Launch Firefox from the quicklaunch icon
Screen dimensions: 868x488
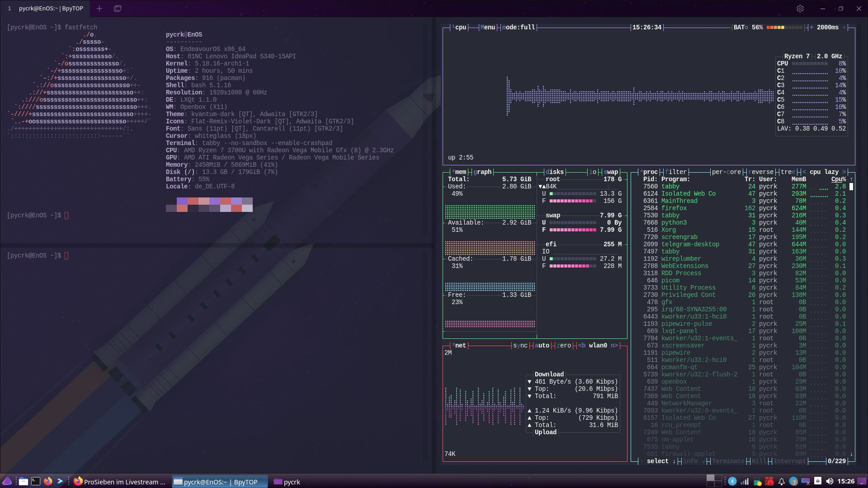(x=48, y=482)
